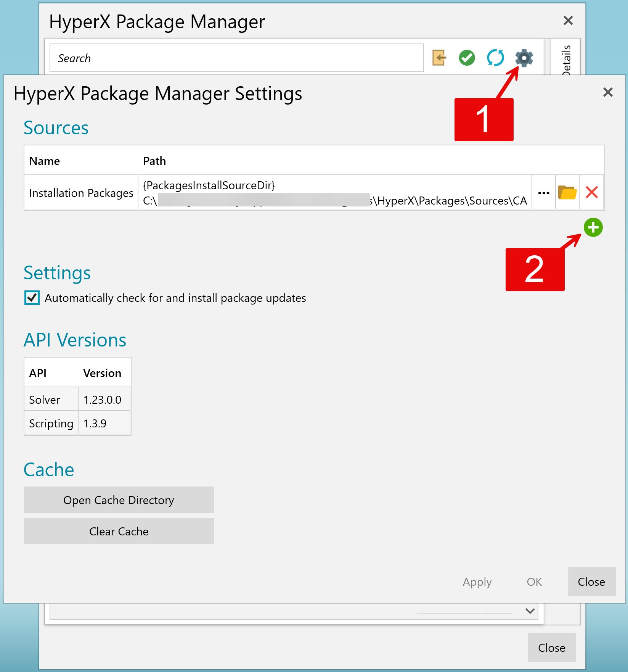Click the Solver version "1.23.0.0"
The width and height of the screenshot is (628, 672).
pos(102,400)
